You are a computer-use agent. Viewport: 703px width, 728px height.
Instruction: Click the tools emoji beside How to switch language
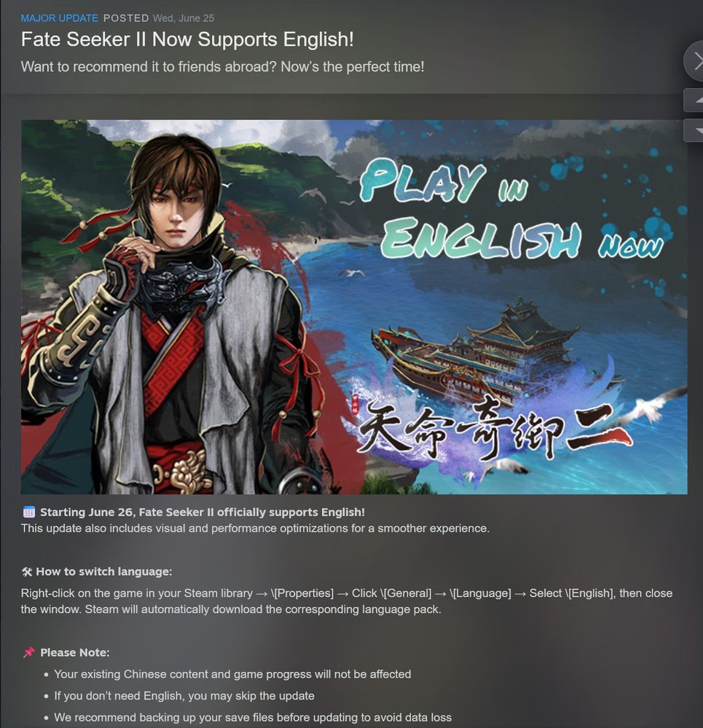pos(27,571)
